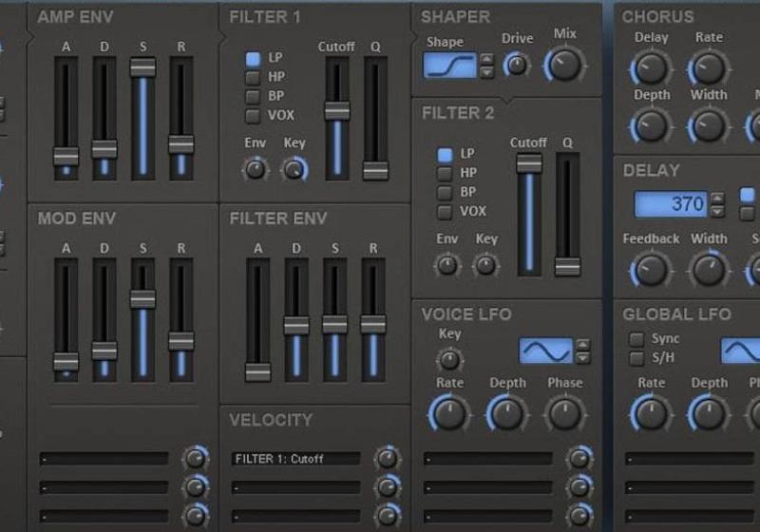Click the Shaper Drive knob
The height and width of the screenshot is (532, 760).
coord(516,65)
